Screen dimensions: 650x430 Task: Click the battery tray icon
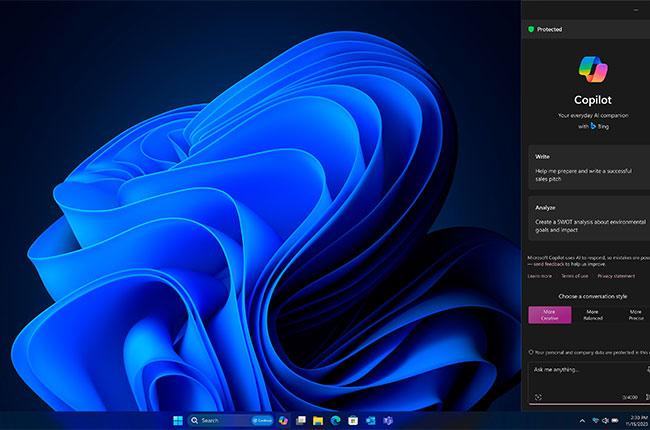[615, 420]
